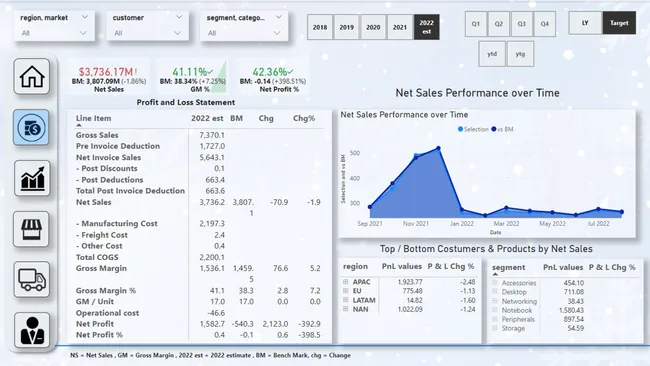The image size is (650, 366).
Task: Open the Executive person icon
Action: point(32,330)
